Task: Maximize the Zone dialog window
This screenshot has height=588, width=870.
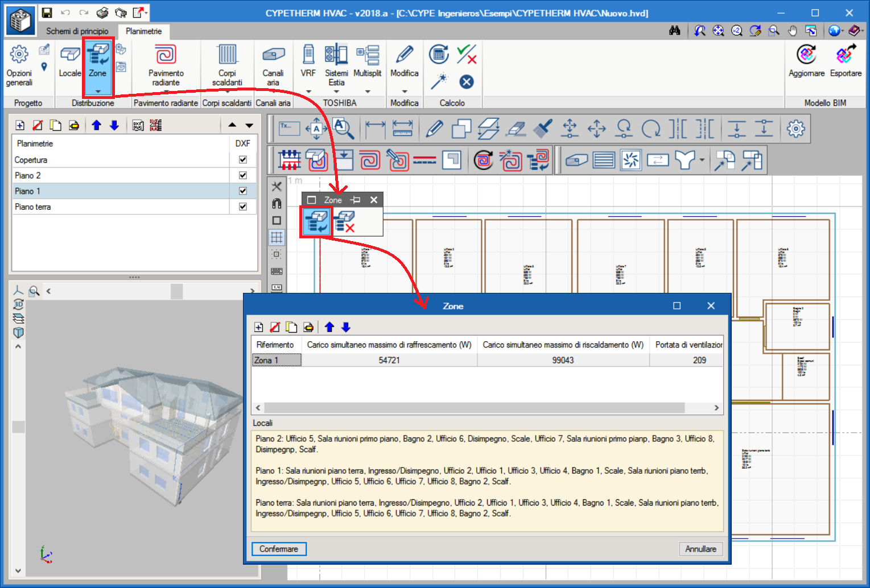Action: [677, 306]
